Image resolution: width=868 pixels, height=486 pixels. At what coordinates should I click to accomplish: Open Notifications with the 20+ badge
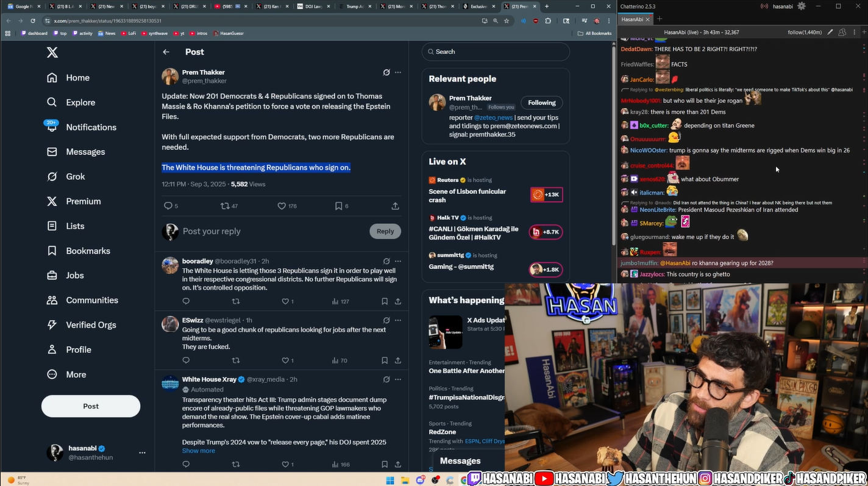(81, 127)
